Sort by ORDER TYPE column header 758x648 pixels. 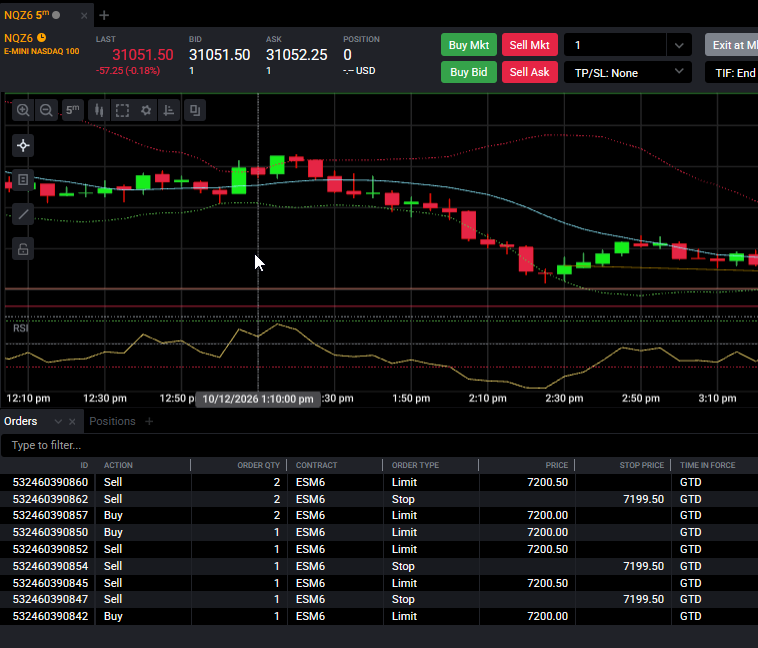point(415,465)
